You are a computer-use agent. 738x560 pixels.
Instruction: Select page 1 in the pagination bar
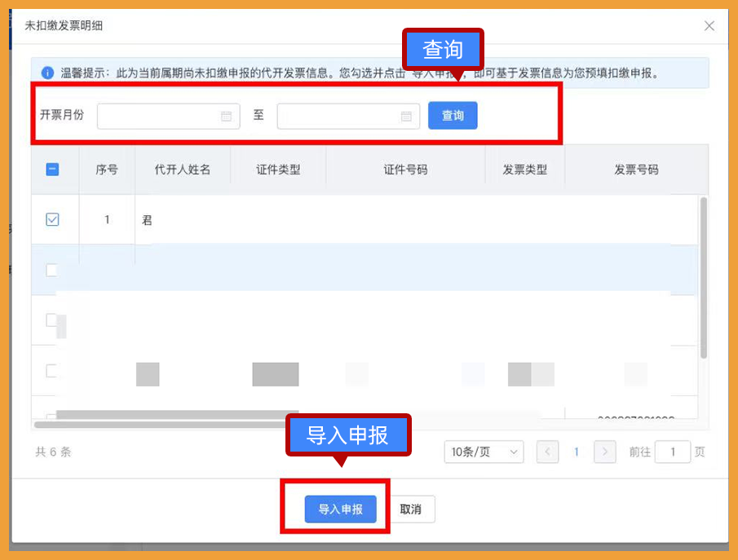click(577, 452)
